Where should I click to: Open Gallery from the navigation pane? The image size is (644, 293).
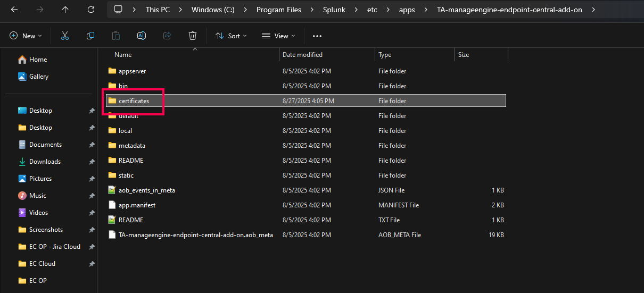coord(39,77)
